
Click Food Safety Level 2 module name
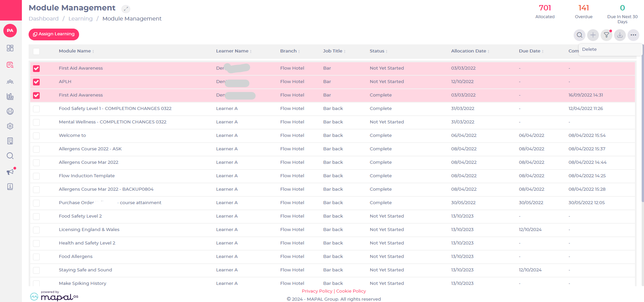pyautogui.click(x=80, y=216)
